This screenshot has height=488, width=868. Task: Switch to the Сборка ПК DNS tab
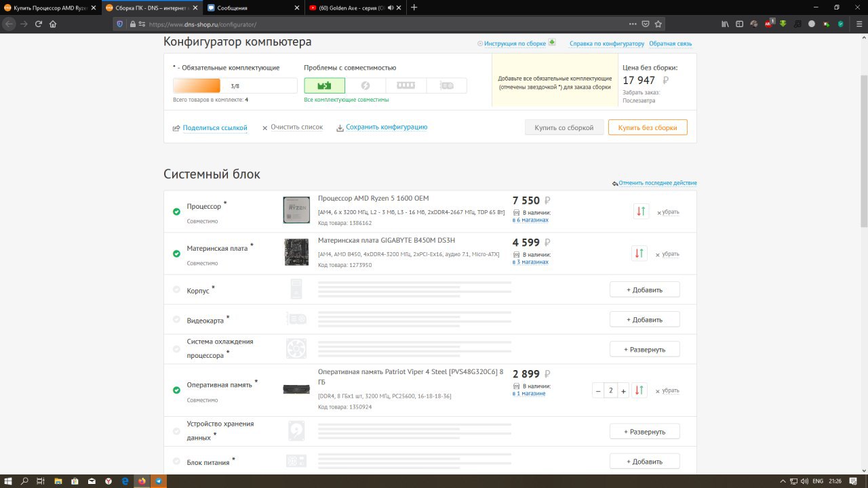point(152,7)
